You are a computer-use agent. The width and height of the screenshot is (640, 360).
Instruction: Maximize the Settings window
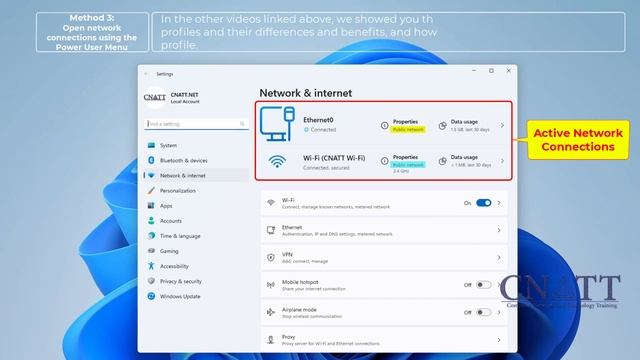pos(491,71)
